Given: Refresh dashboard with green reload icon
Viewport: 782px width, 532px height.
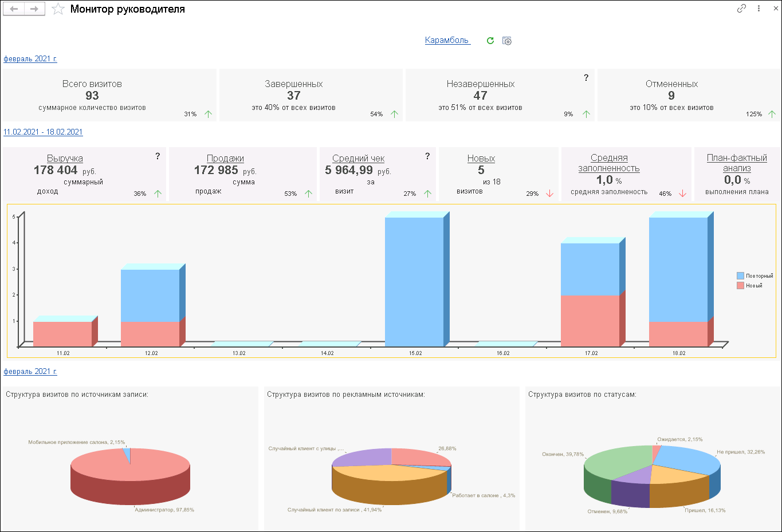Looking at the screenshot, I should [490, 41].
